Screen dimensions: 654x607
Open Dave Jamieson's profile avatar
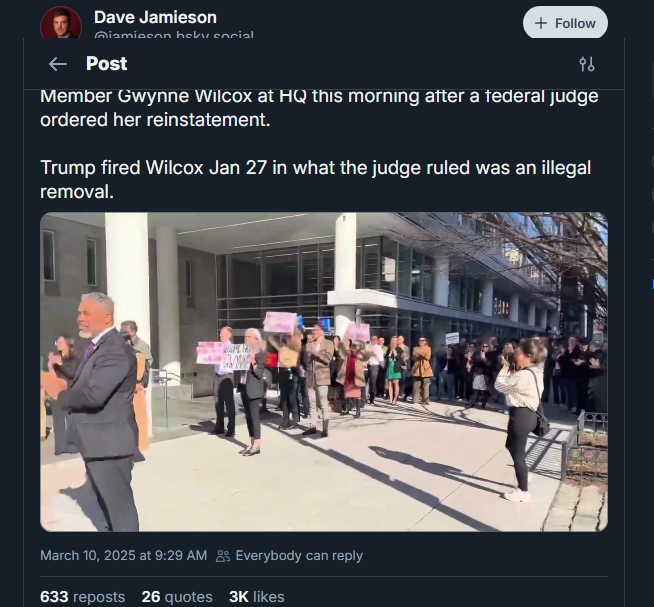click(60, 23)
